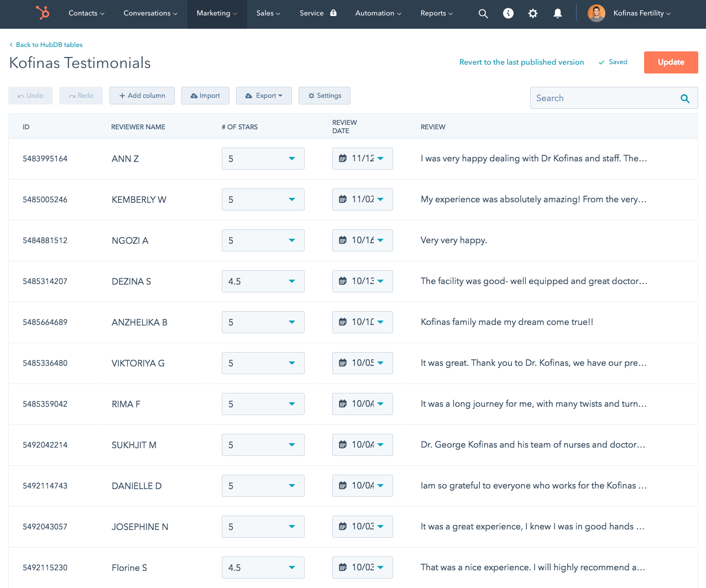Open stars dropdown for JOSEPHINE N
Image resolution: width=706 pixels, height=588 pixels.
pyautogui.click(x=263, y=527)
